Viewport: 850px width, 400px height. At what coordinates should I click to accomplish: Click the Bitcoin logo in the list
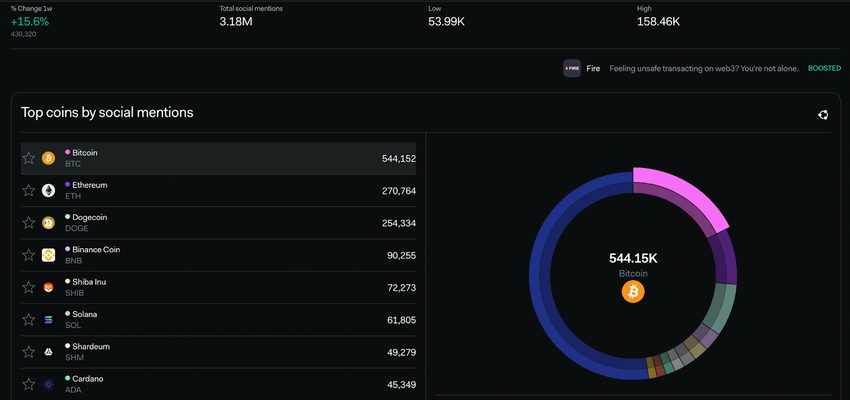tap(49, 158)
